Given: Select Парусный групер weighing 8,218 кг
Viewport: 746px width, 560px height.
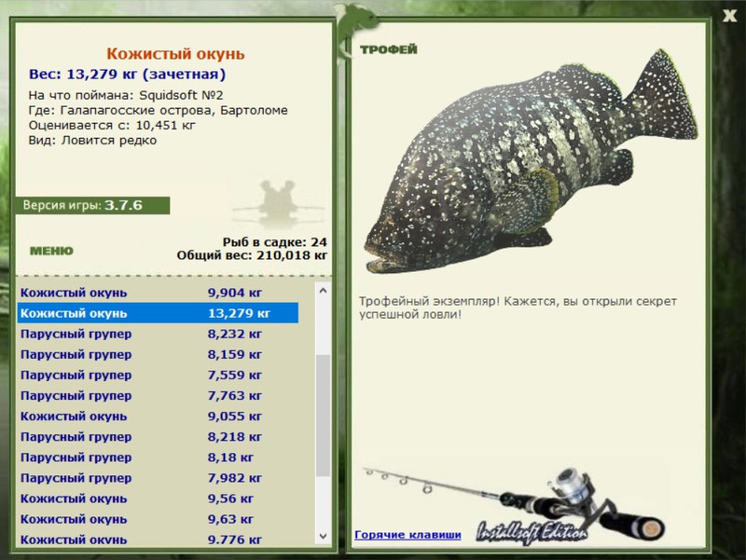Looking at the screenshot, I should [x=158, y=436].
